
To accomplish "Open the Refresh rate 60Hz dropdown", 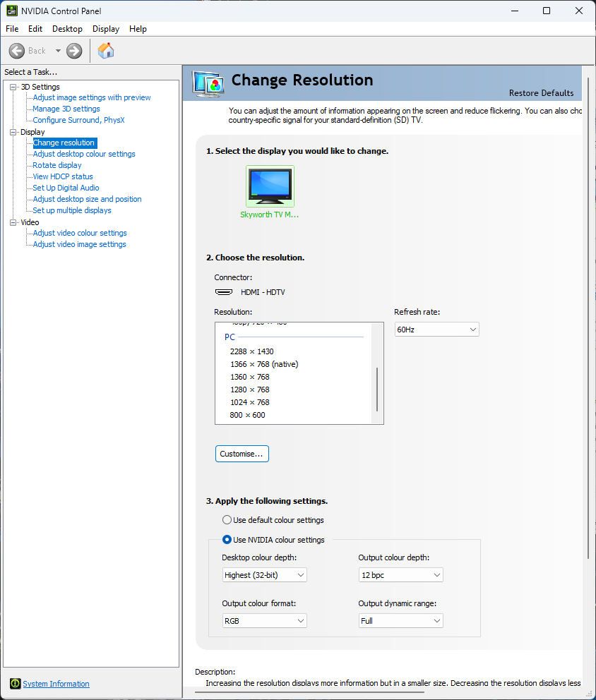I will (436, 330).
